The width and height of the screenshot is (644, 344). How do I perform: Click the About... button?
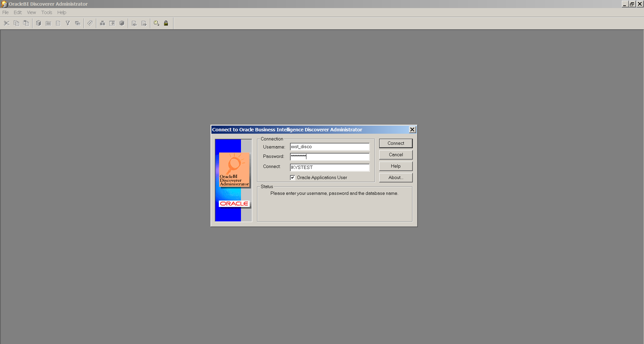click(x=396, y=178)
